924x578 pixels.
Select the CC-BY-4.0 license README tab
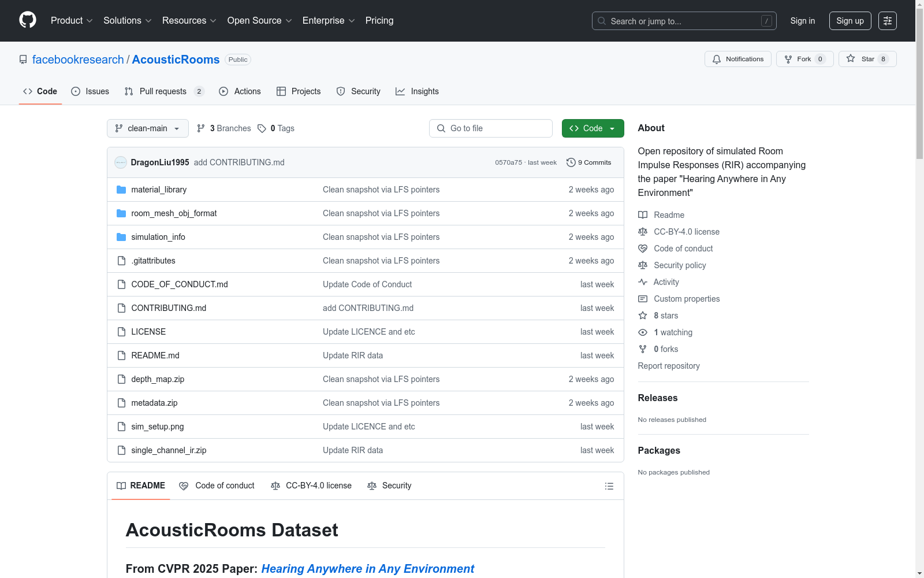pyautogui.click(x=311, y=486)
